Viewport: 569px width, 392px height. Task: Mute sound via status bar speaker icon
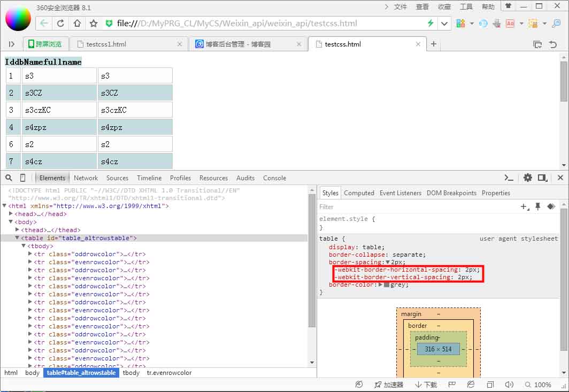(x=509, y=385)
